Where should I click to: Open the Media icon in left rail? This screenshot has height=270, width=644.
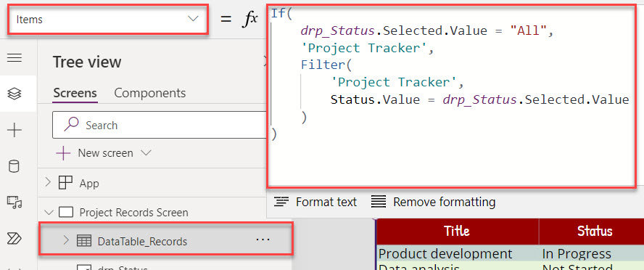click(x=15, y=202)
